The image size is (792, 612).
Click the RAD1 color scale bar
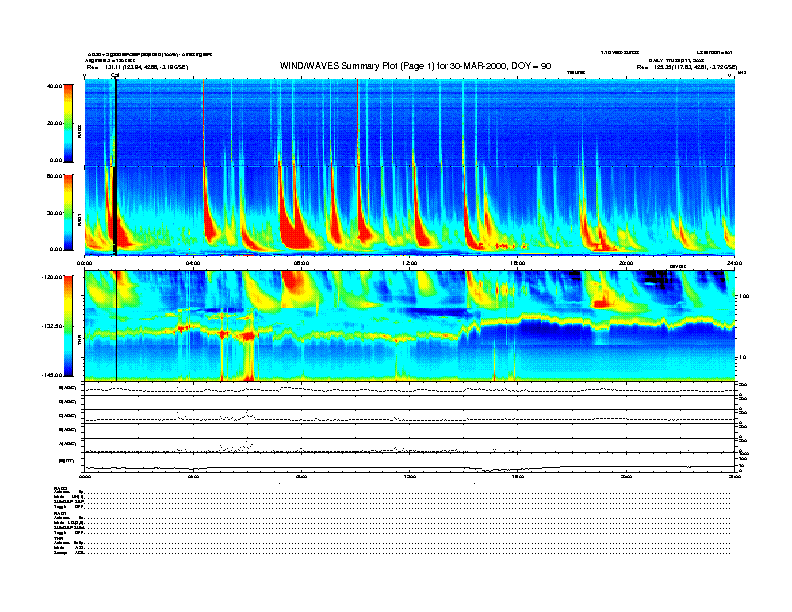coord(68,212)
